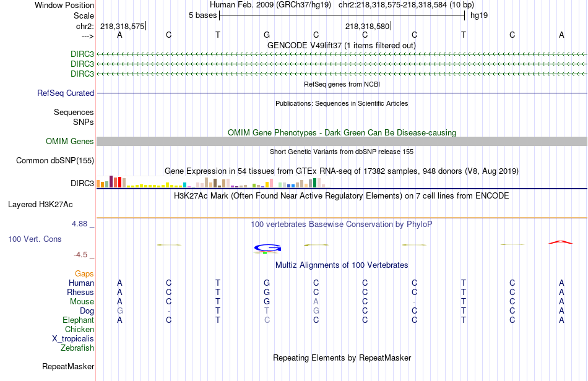Image resolution: width=588 pixels, height=381 pixels.
Task: Open 100 Vert. Cons track label
Action: click(x=35, y=239)
